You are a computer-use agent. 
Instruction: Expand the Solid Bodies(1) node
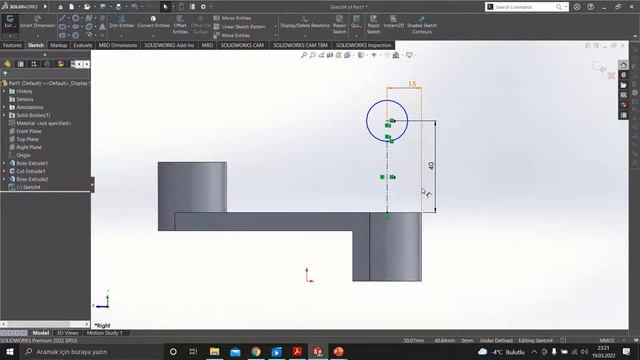(4, 115)
